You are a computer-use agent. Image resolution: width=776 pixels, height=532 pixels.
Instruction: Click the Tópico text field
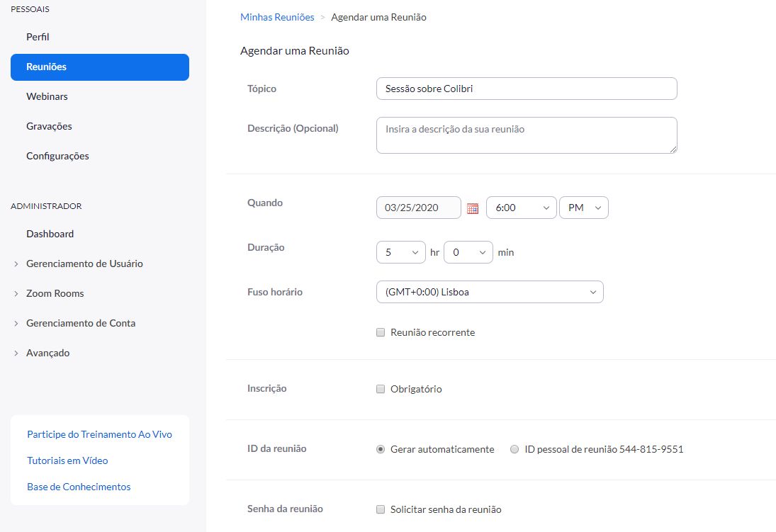click(526, 89)
